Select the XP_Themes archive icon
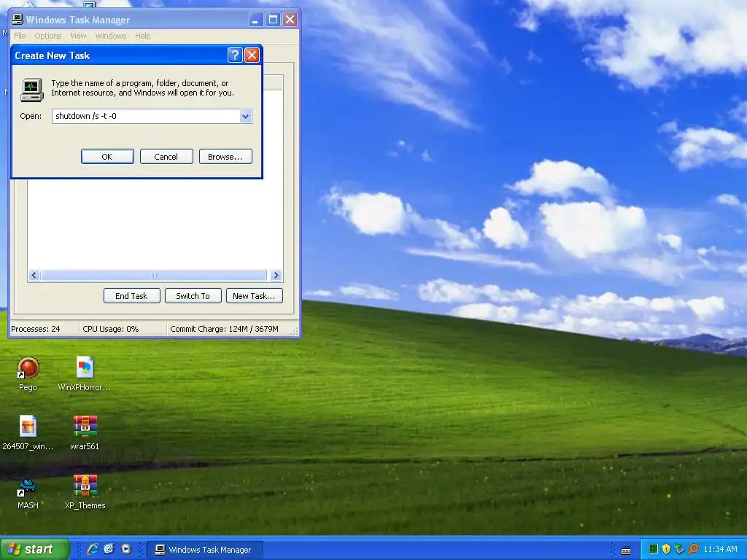The image size is (747, 560). [x=85, y=486]
